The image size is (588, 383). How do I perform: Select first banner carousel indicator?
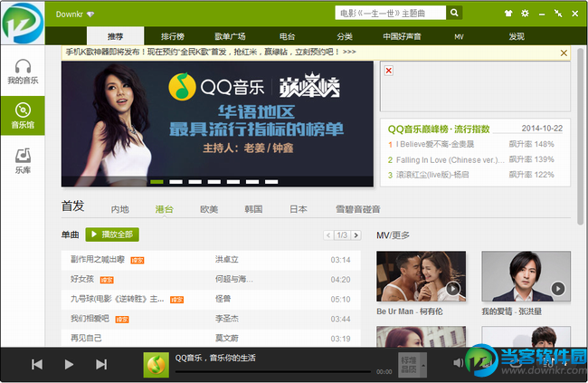(x=156, y=182)
